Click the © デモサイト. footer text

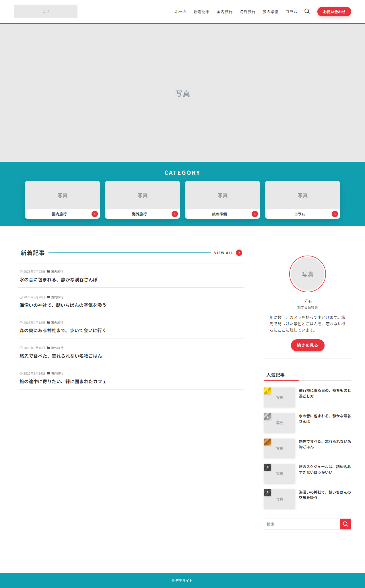(182, 581)
